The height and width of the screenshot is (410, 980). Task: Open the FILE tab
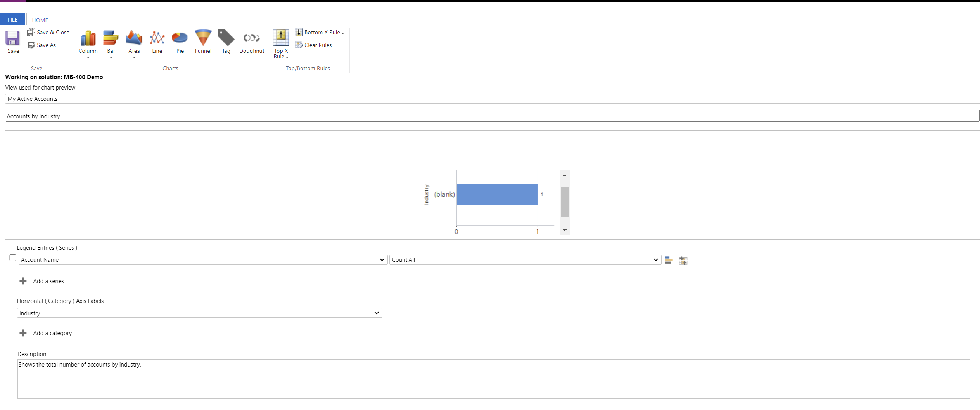click(x=12, y=19)
